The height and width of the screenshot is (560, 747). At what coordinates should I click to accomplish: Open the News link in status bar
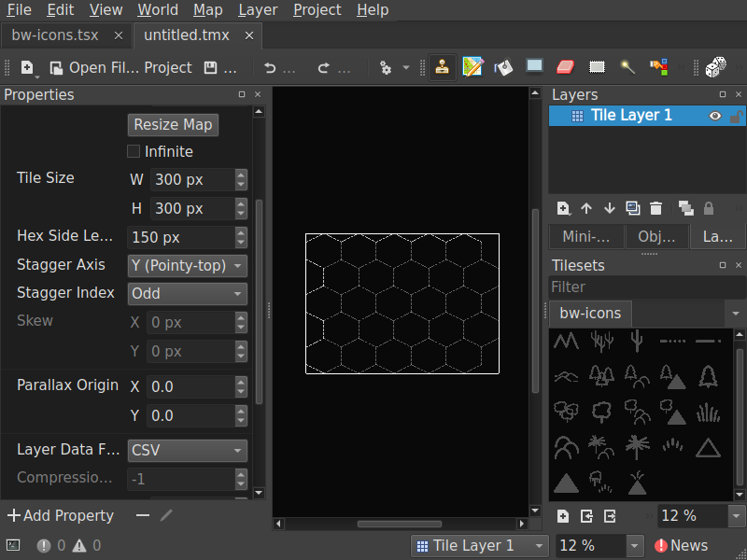click(x=682, y=546)
